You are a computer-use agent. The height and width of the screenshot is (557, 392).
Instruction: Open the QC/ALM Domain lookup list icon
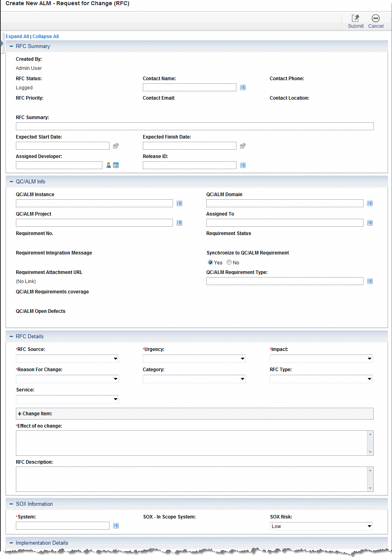click(370, 203)
